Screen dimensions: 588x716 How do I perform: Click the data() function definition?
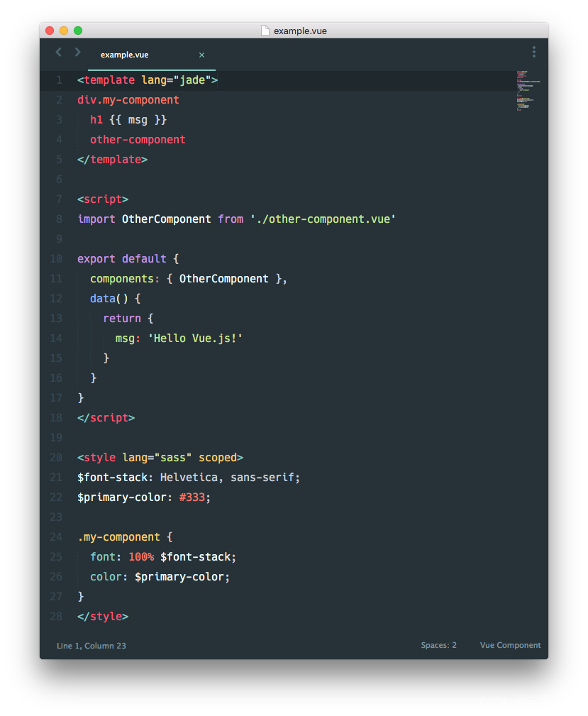tap(116, 299)
